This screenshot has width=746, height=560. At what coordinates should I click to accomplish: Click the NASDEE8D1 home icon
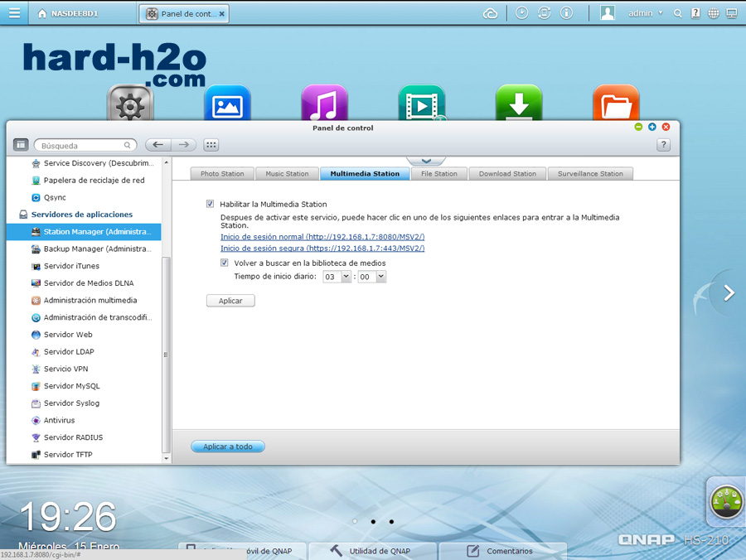pyautogui.click(x=42, y=13)
